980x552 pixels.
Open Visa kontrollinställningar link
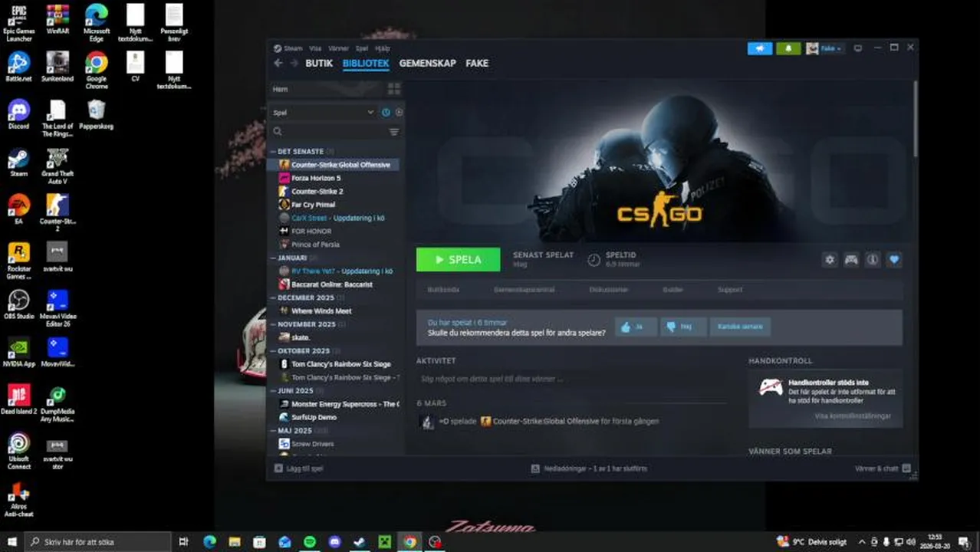pyautogui.click(x=853, y=416)
